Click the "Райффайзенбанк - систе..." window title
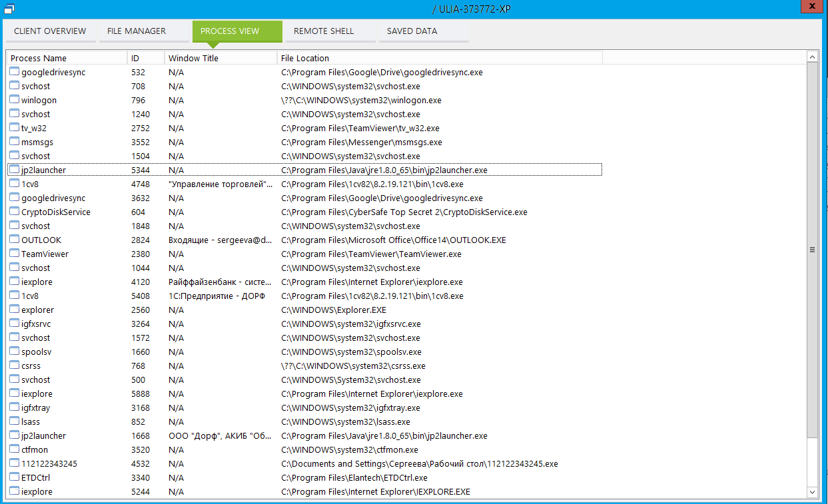The height and width of the screenshot is (504, 828). click(220, 282)
